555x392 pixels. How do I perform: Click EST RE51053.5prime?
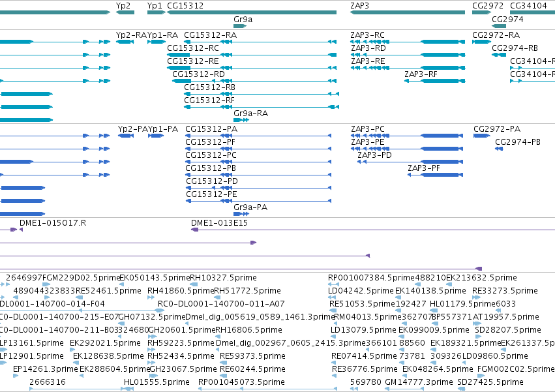tap(362, 304)
